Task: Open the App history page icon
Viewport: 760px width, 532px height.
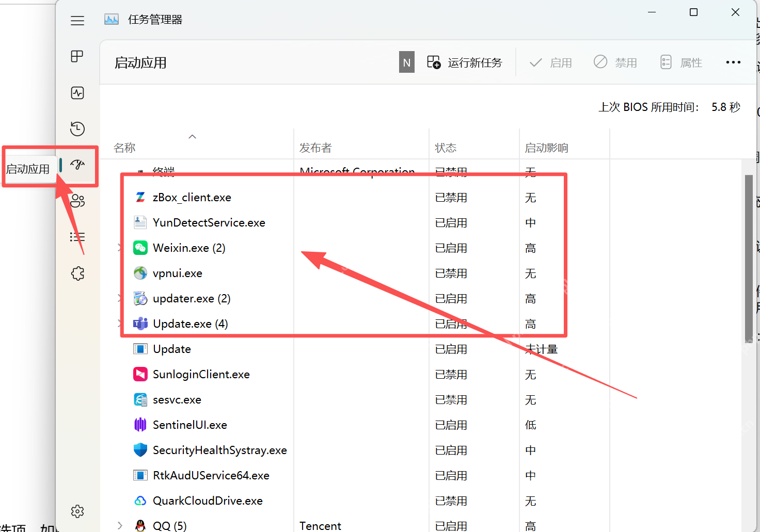Action: pos(77,128)
